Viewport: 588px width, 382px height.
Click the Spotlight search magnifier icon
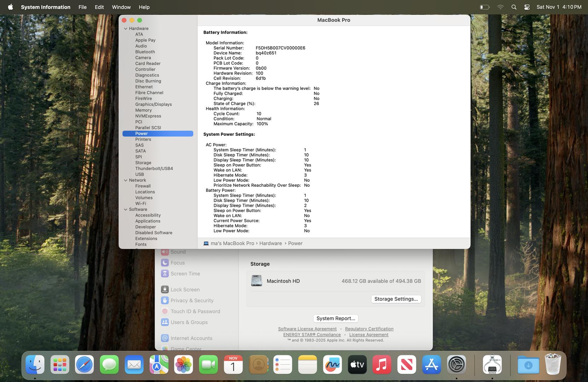[x=514, y=7]
